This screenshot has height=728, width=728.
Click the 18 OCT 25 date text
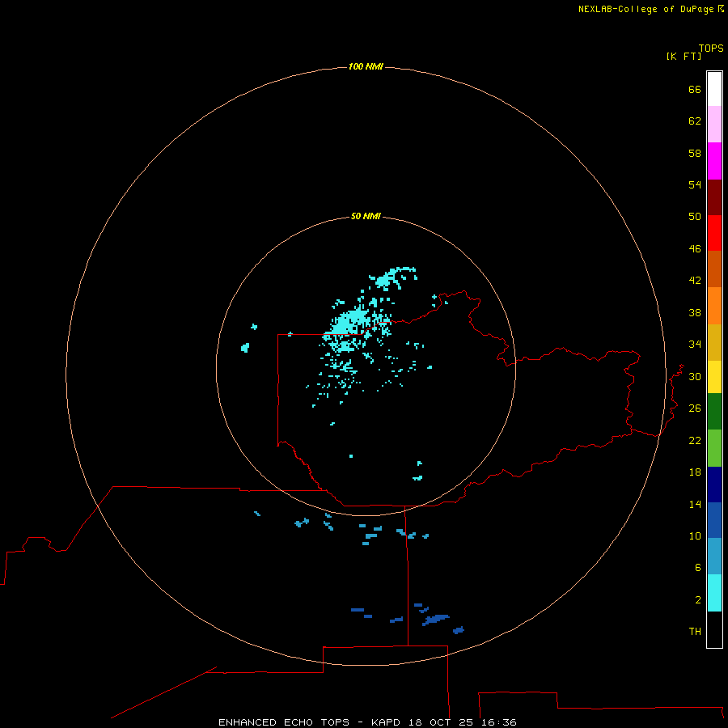pos(441,722)
